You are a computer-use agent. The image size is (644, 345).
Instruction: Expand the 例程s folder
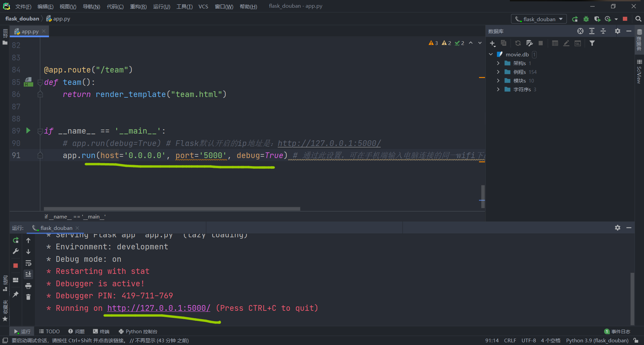[498, 72]
